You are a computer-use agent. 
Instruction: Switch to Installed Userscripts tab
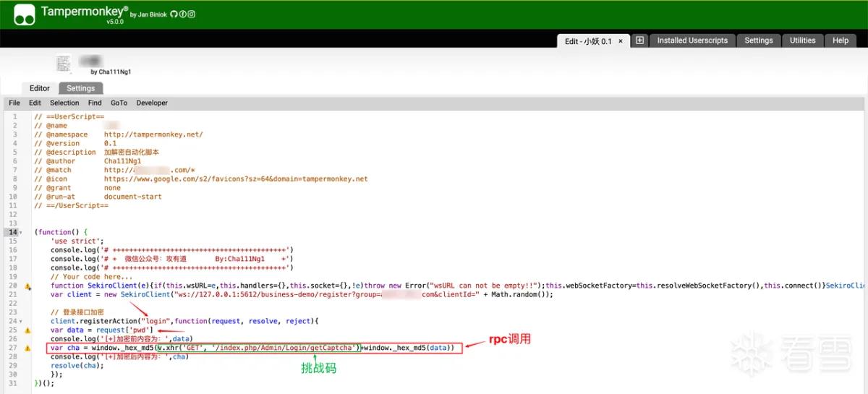click(692, 40)
